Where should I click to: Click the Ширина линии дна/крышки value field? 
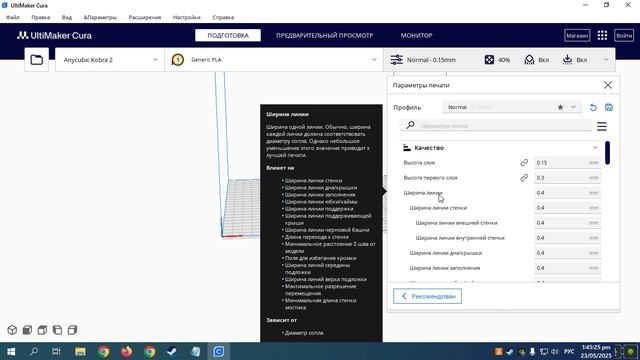point(567,253)
